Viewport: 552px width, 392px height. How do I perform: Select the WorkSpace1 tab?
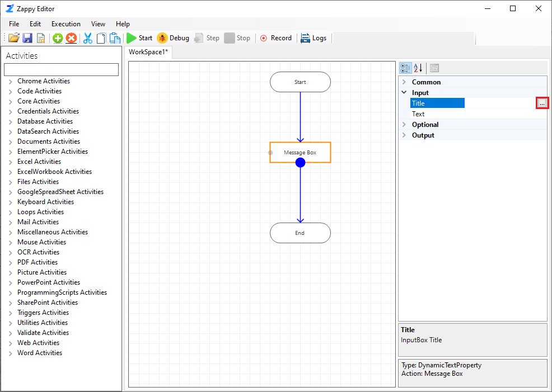(x=148, y=52)
